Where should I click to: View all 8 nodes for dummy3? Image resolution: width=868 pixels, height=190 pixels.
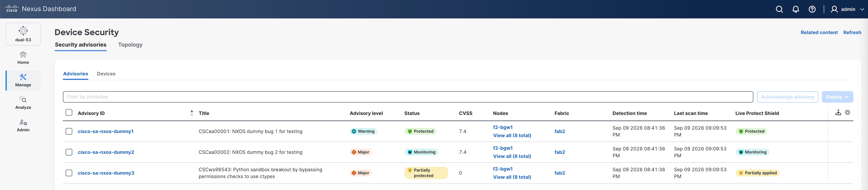coord(512,177)
